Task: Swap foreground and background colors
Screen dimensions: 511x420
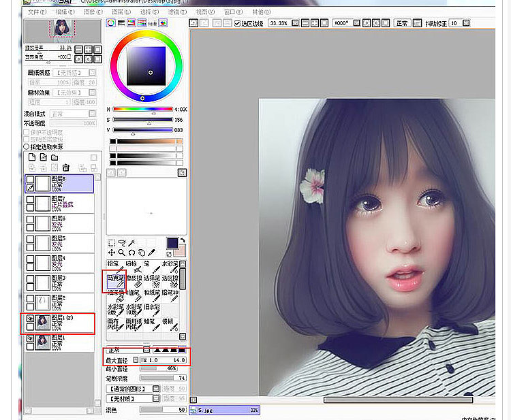Action: [x=183, y=240]
